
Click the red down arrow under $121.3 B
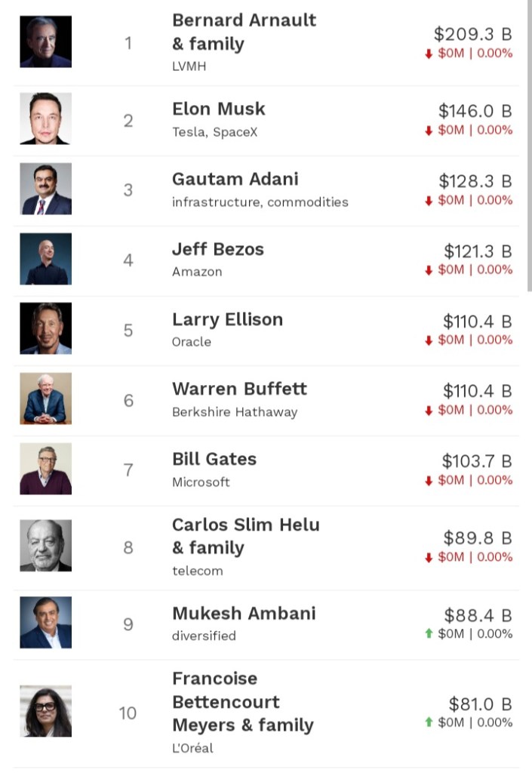[x=429, y=270]
